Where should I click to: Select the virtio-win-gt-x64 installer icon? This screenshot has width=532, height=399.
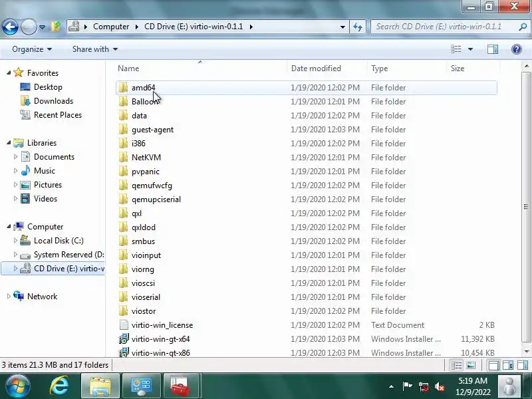point(124,339)
